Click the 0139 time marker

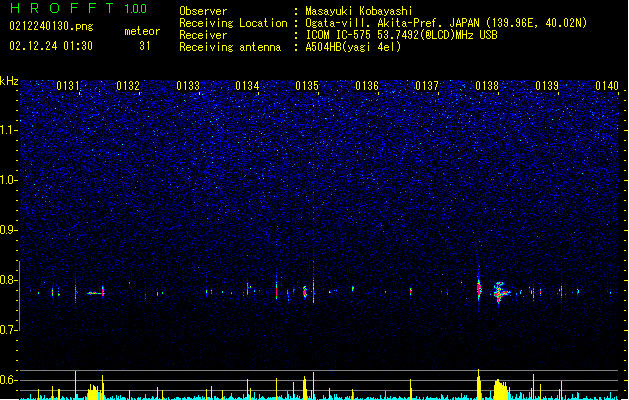[547, 86]
